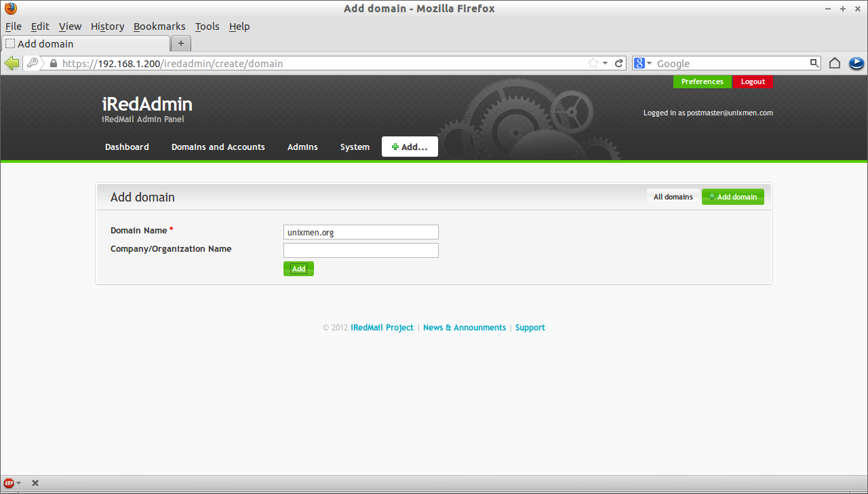Reload the page using refresh icon

coord(618,63)
